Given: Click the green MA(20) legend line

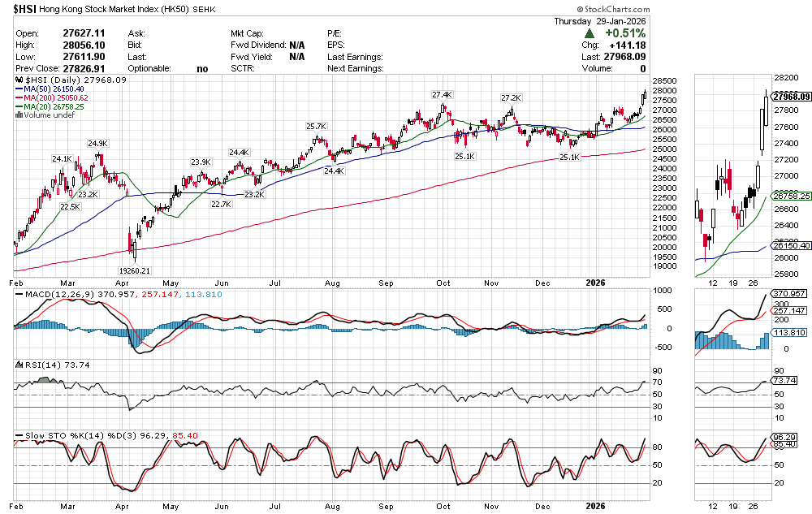Looking at the screenshot, I should 19,107.
